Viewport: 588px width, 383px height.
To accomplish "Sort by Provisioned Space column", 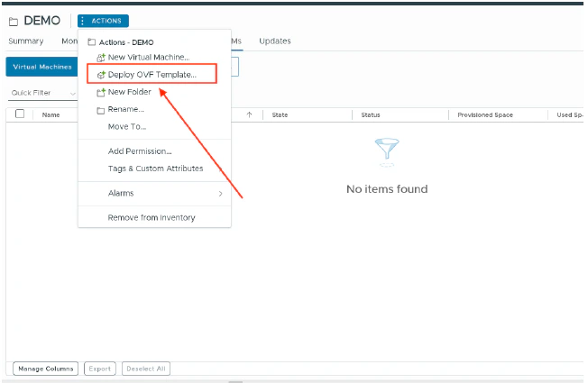I will pyautogui.click(x=485, y=115).
